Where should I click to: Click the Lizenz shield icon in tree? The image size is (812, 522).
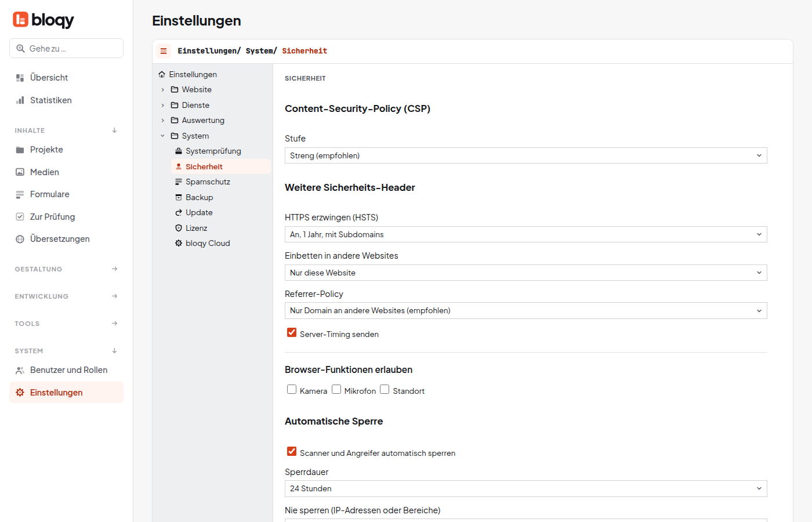tap(179, 228)
